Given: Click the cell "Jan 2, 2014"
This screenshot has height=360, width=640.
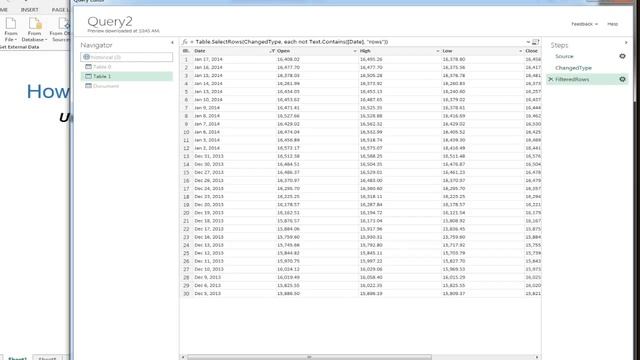Looking at the screenshot, I should coord(207,148).
